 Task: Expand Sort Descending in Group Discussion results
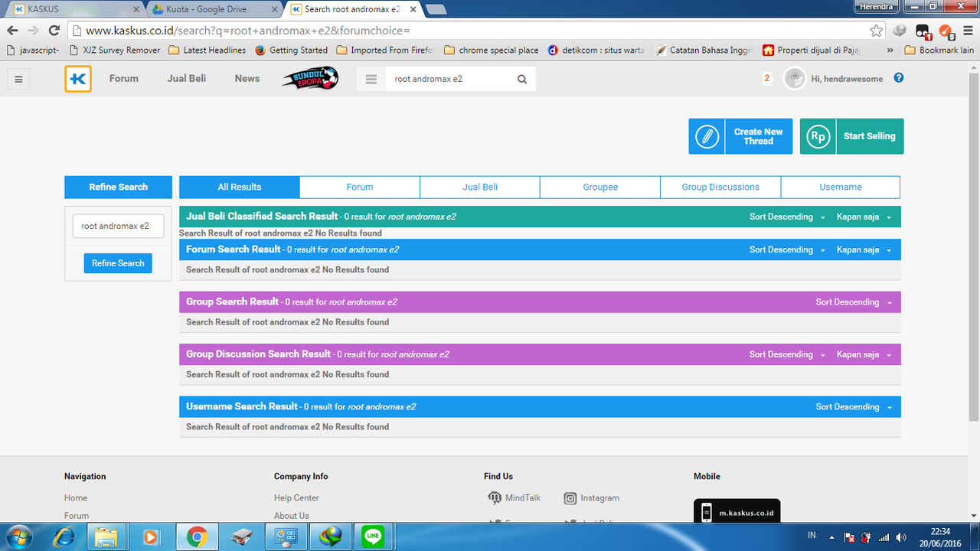(787, 355)
